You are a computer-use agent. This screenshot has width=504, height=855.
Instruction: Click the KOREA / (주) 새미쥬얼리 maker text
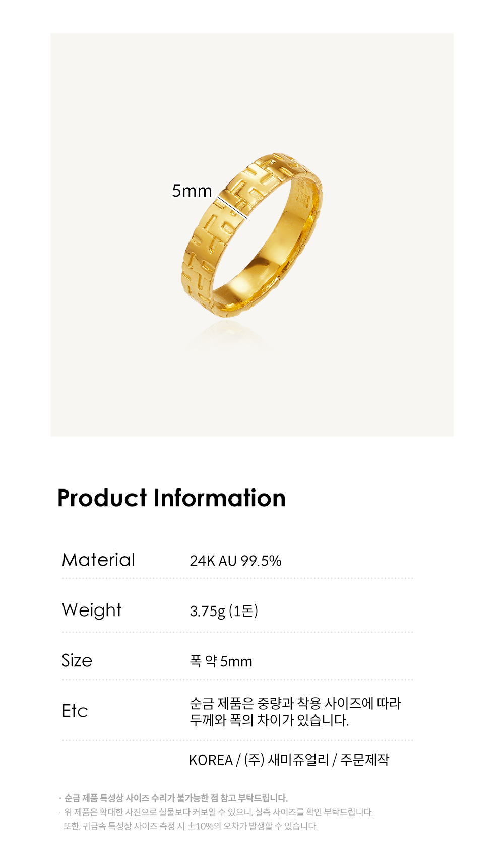coord(259,760)
